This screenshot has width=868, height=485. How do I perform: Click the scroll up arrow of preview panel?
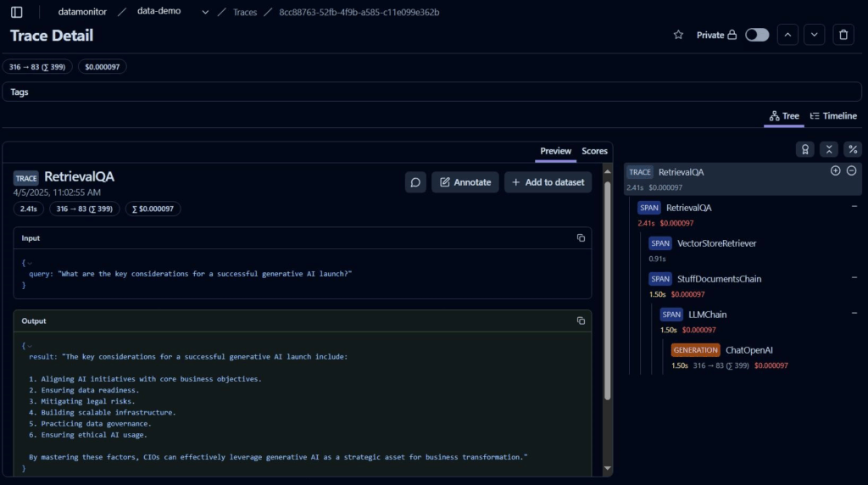click(607, 171)
